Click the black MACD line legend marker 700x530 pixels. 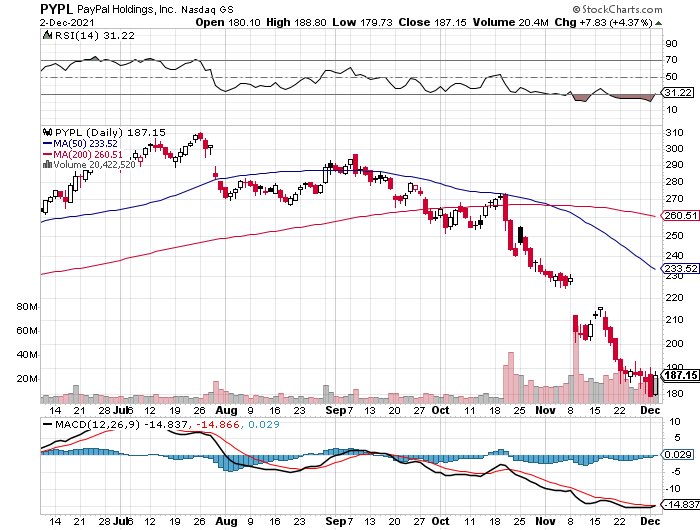pyautogui.click(x=47, y=424)
